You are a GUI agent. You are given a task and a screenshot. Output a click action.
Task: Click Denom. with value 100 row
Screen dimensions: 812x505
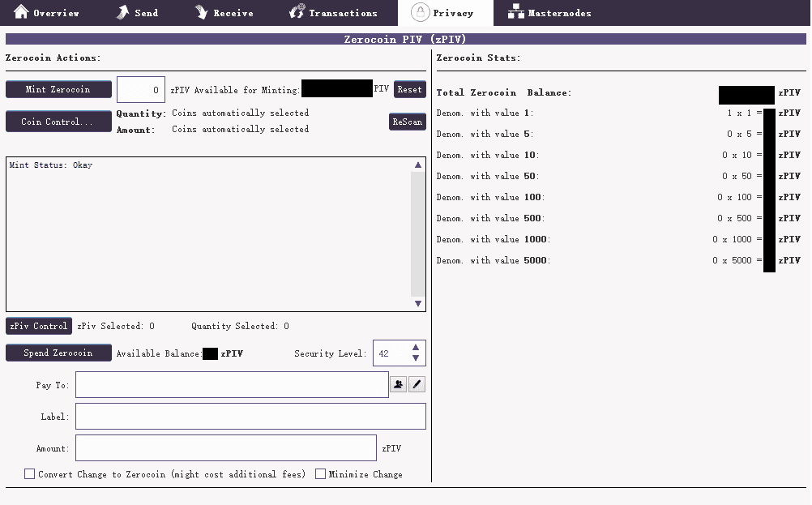coord(618,197)
